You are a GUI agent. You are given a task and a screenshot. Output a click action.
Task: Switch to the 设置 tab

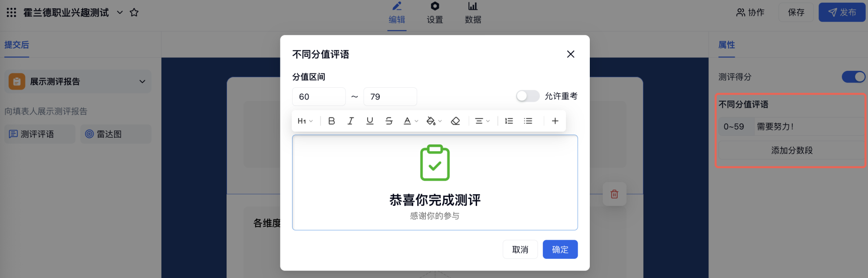pos(435,13)
